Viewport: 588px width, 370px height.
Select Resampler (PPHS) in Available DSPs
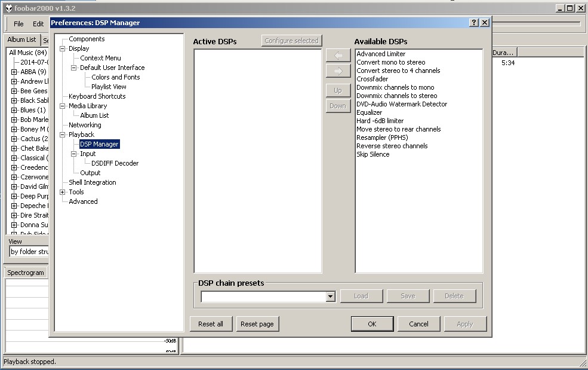[x=382, y=137]
